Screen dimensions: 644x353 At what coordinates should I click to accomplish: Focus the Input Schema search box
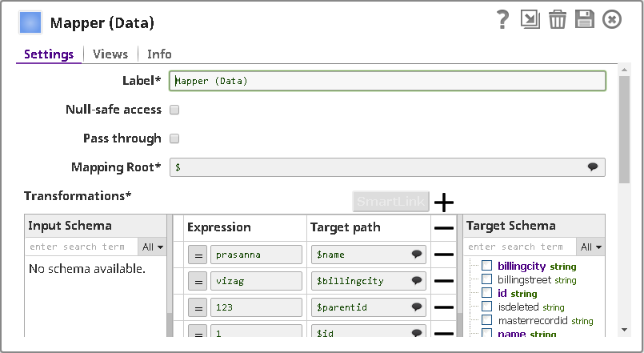82,247
